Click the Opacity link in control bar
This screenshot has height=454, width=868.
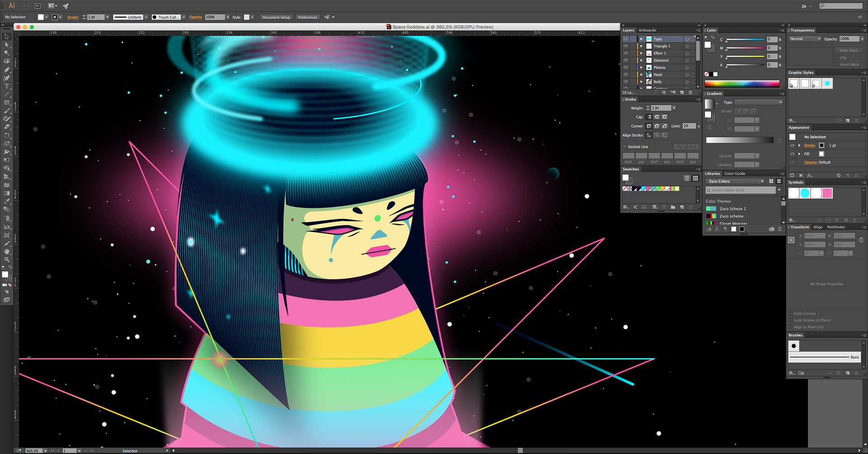196,17
